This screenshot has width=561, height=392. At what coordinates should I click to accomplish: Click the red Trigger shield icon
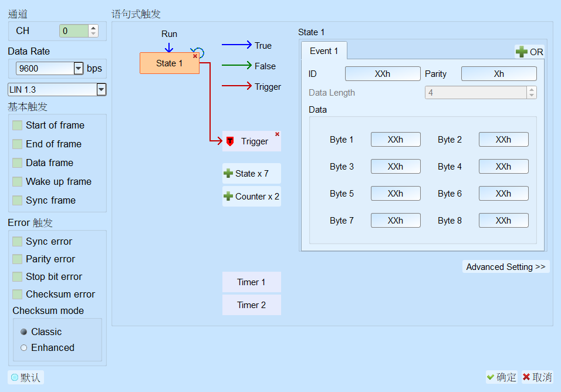pyautogui.click(x=230, y=141)
